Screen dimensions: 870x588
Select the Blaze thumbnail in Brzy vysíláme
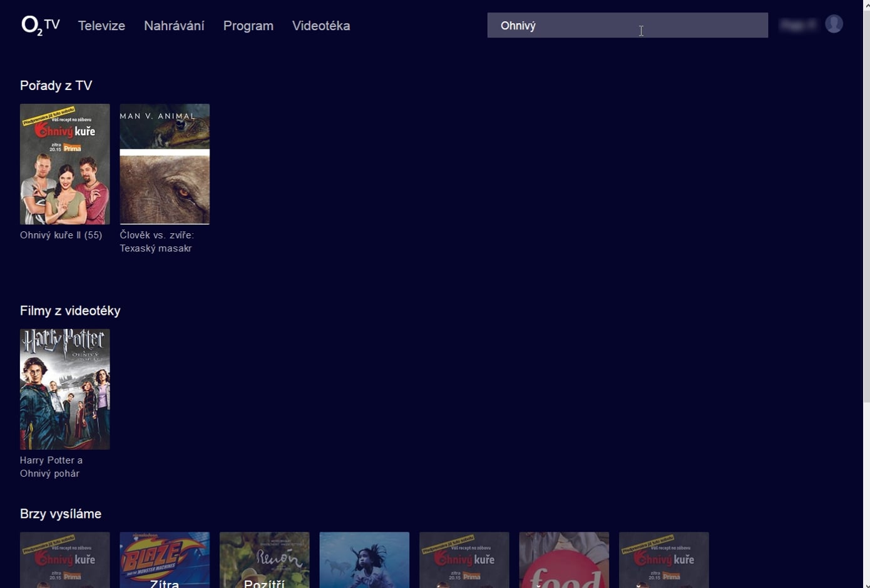(x=165, y=560)
